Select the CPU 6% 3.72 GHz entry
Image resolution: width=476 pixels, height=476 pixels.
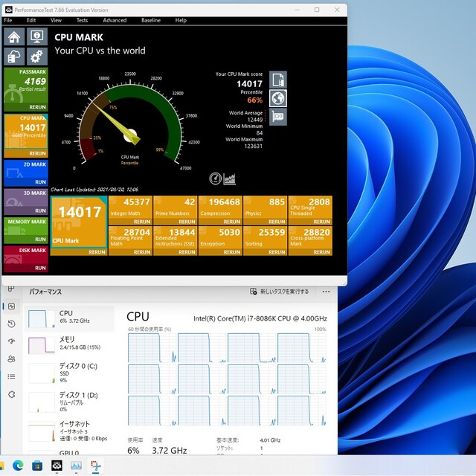tap(69, 319)
